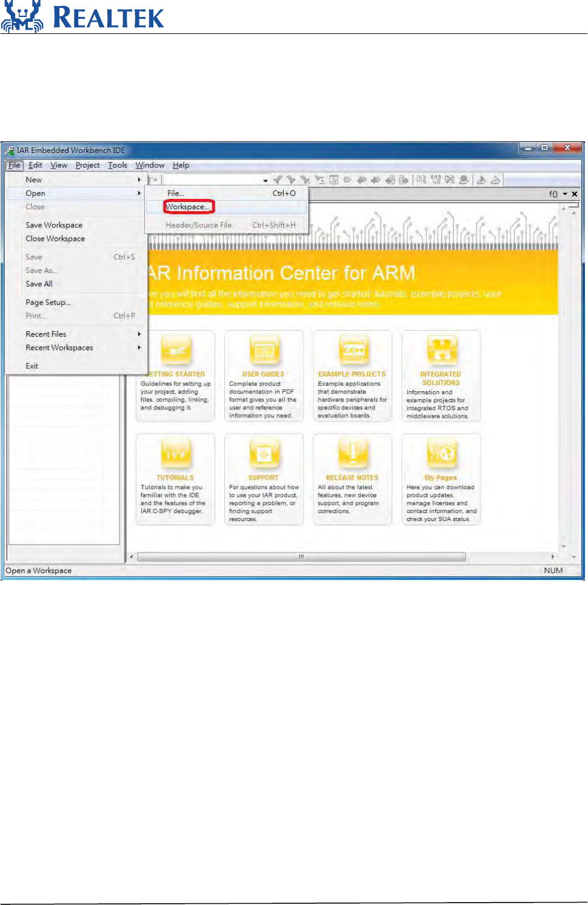Click the Example Projects card icon
This screenshot has height=905, width=588.
point(353,350)
